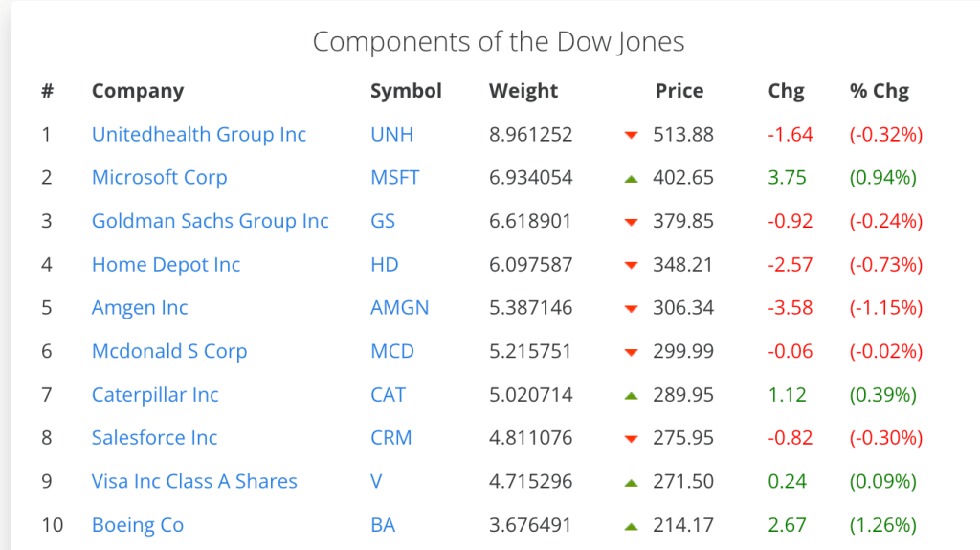Open the Unitedhealth Group Inc link
980x550 pixels.
click(199, 134)
